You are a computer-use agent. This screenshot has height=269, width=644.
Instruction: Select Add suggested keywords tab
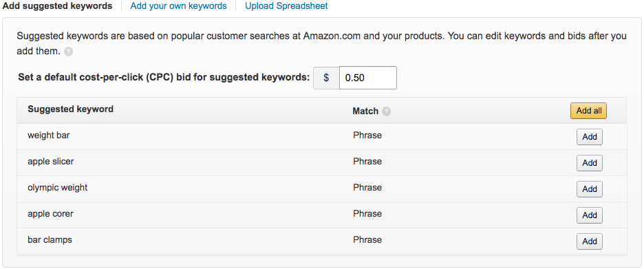57,6
